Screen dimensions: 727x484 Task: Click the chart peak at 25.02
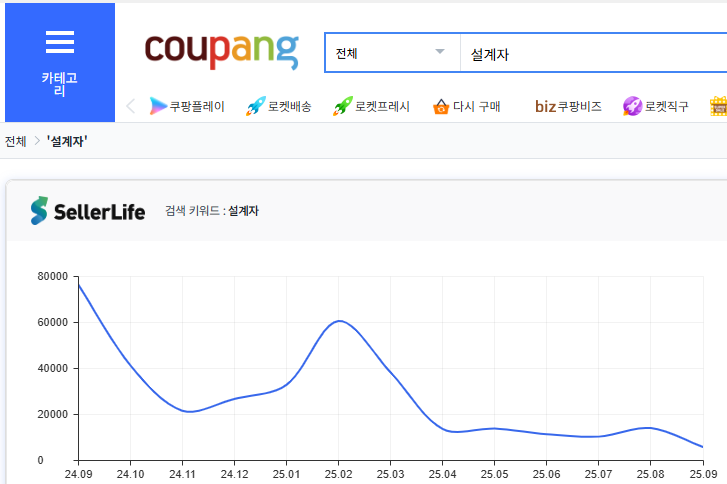pos(339,321)
